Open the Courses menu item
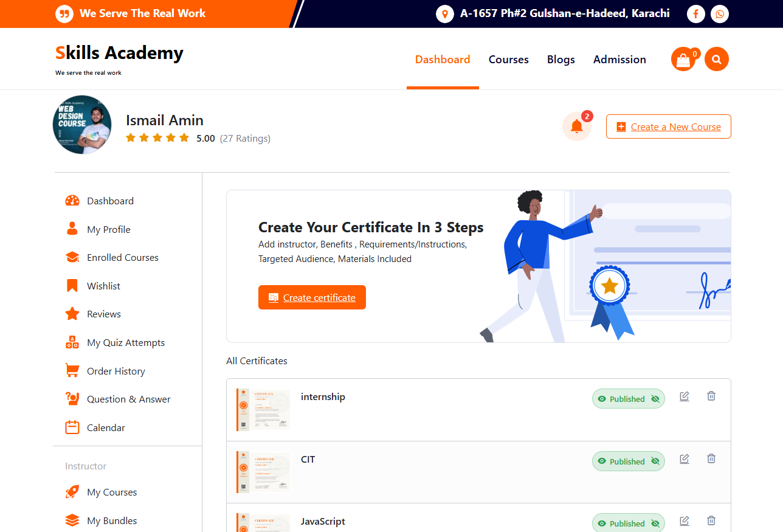 pyautogui.click(x=509, y=60)
